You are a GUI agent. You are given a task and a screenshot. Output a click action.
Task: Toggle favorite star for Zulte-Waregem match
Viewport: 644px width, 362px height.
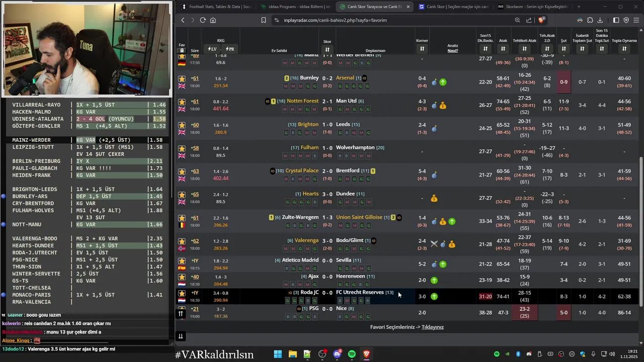tap(182, 218)
